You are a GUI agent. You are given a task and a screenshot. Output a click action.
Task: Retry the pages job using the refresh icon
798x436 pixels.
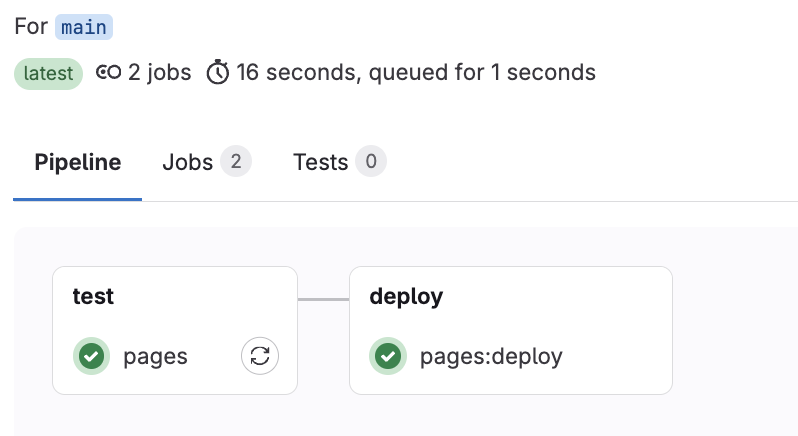pos(260,356)
